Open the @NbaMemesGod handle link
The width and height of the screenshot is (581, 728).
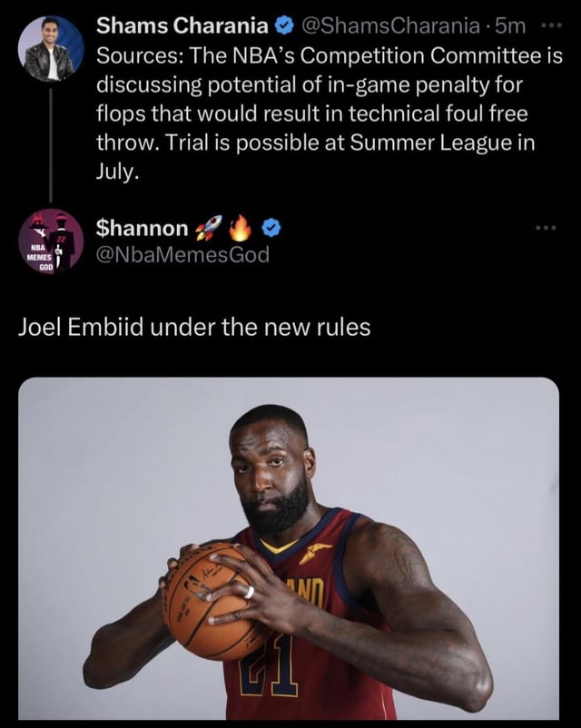(x=183, y=255)
